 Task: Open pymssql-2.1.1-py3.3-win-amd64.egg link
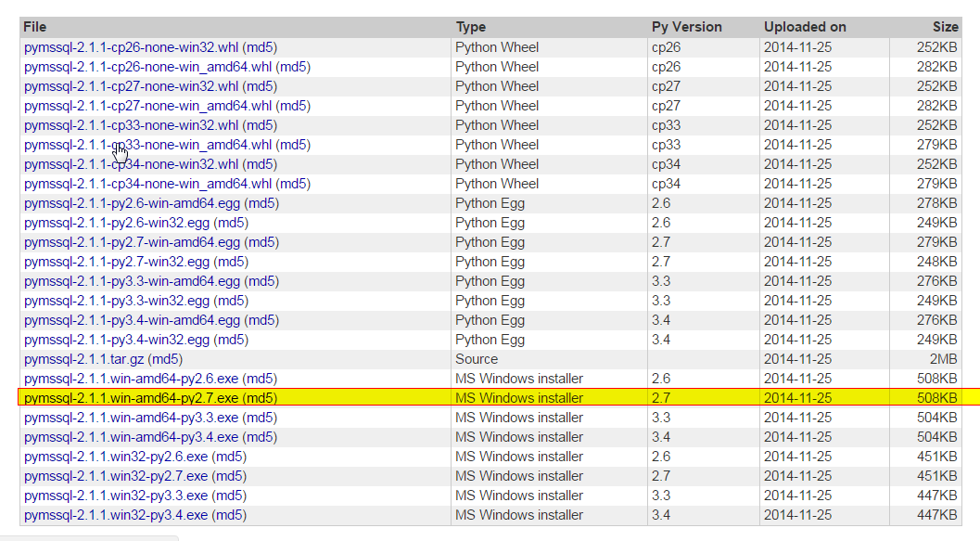point(132,281)
